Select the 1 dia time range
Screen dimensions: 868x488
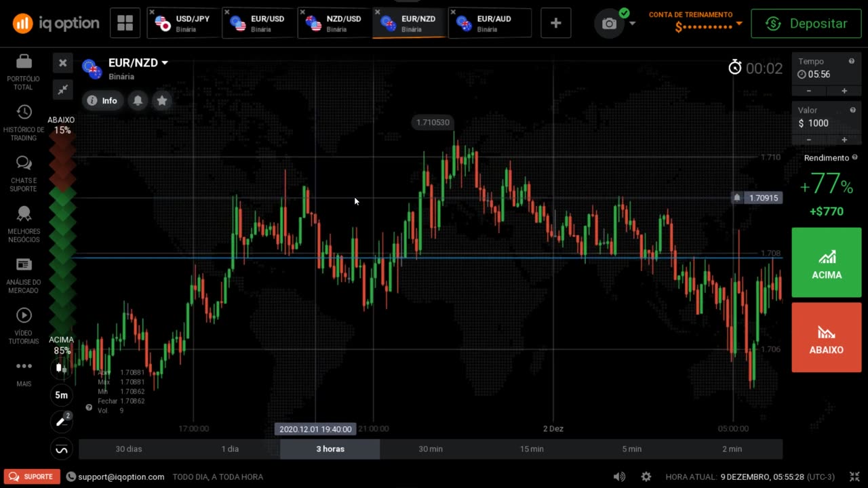230,449
